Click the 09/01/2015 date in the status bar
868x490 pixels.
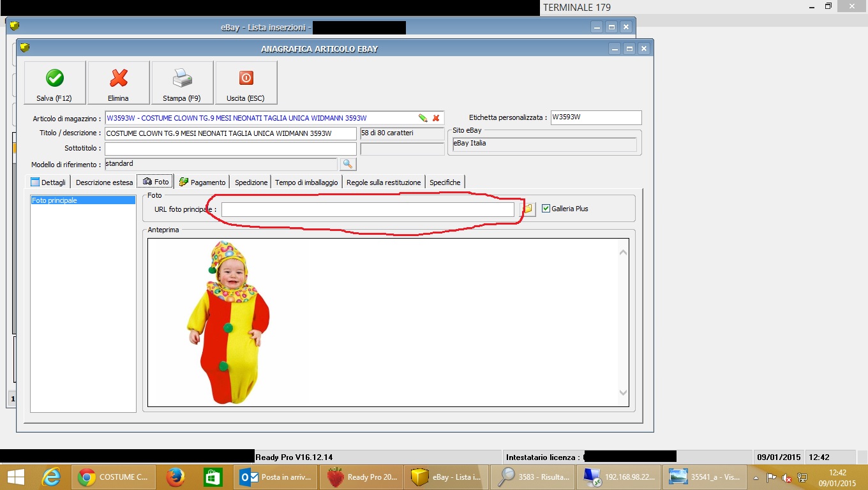point(779,457)
